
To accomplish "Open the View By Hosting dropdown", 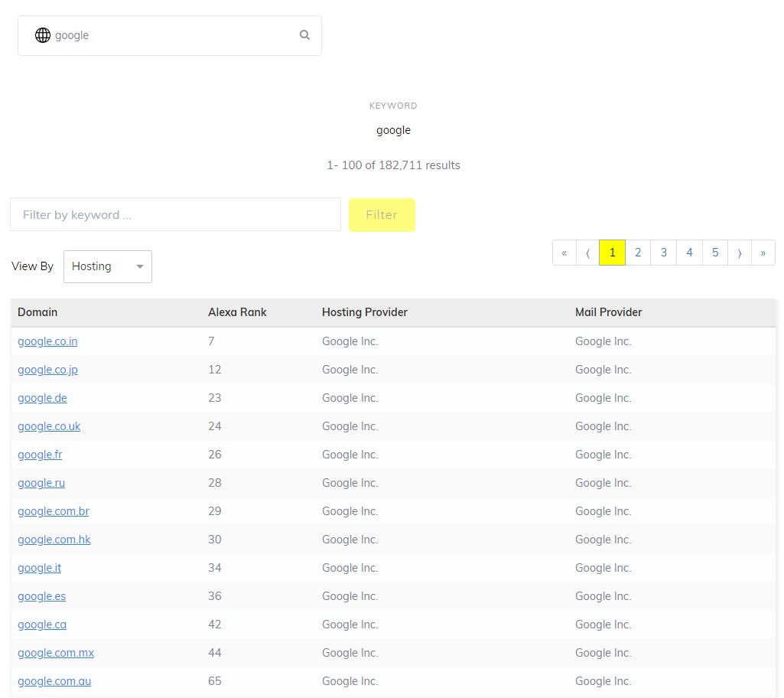I will (108, 266).
